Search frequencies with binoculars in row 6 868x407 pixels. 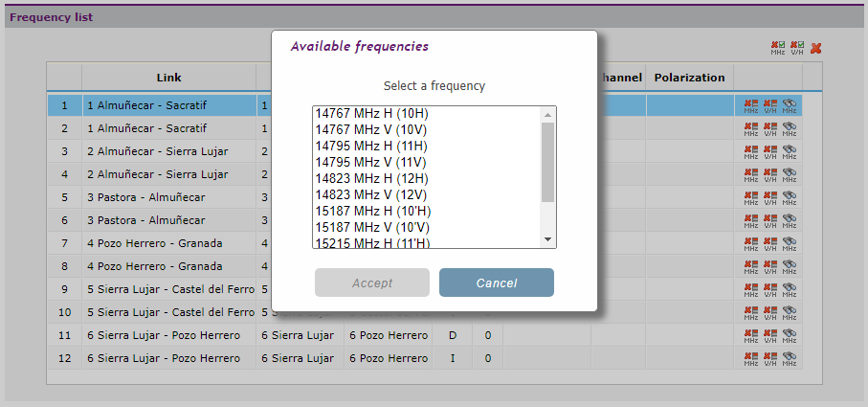[790, 220]
